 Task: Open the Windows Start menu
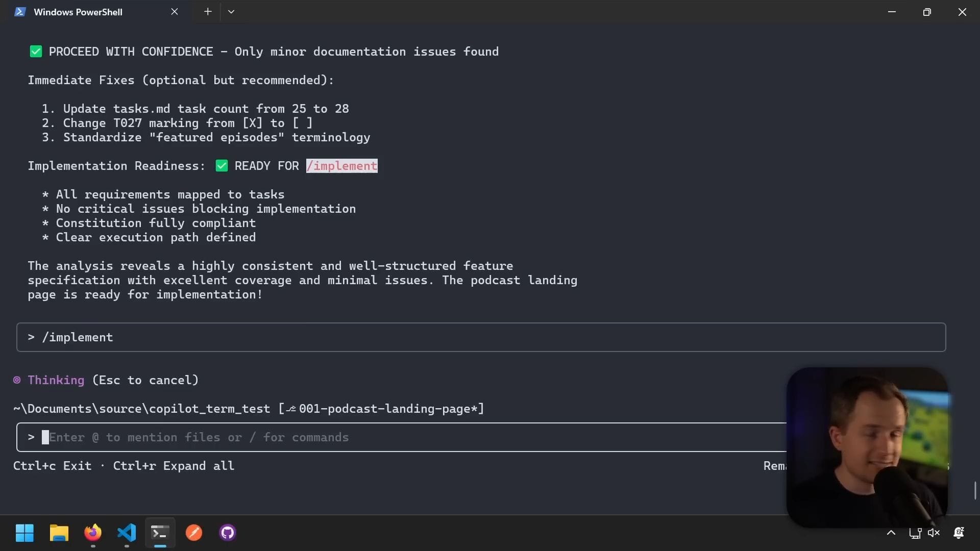click(x=24, y=533)
